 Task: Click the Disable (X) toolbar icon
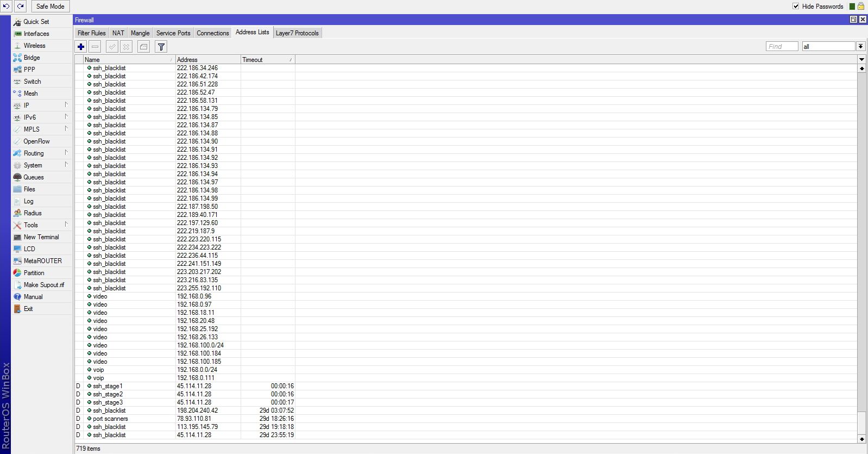tap(126, 47)
